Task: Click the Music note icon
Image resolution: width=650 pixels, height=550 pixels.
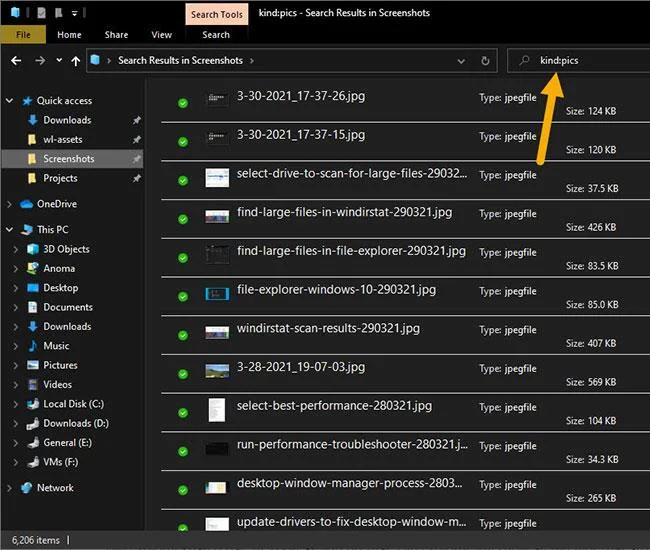Action: (32, 346)
